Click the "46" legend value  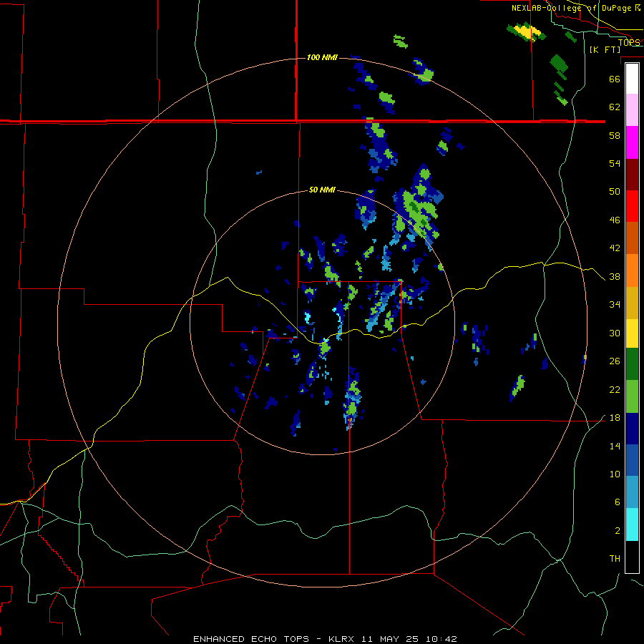(615, 220)
